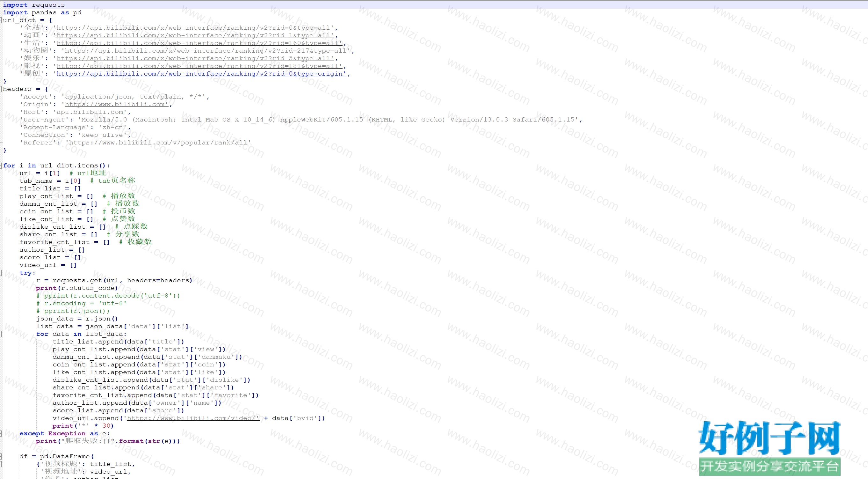Click the 'title_list = []' line

pos(50,188)
